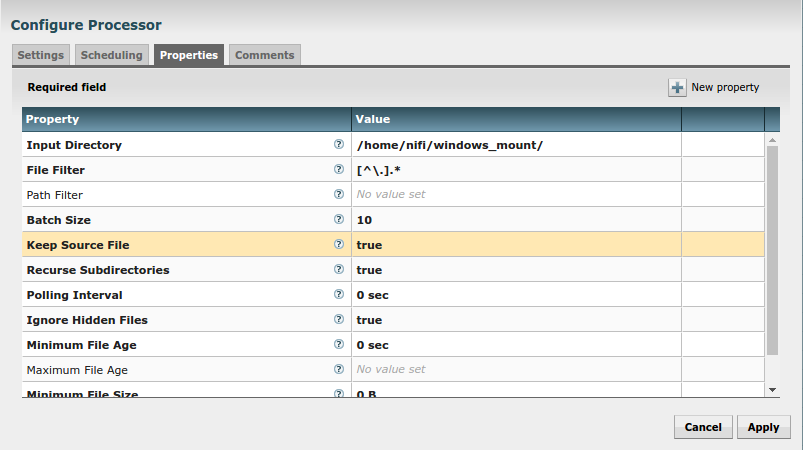
Task: Go to the Comments tab
Action: pyautogui.click(x=264, y=56)
